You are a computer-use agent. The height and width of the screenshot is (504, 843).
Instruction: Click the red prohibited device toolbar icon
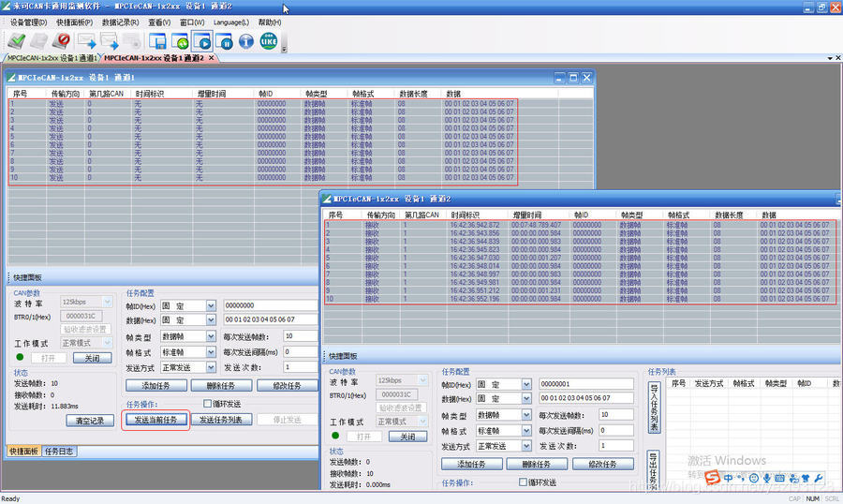(x=63, y=41)
